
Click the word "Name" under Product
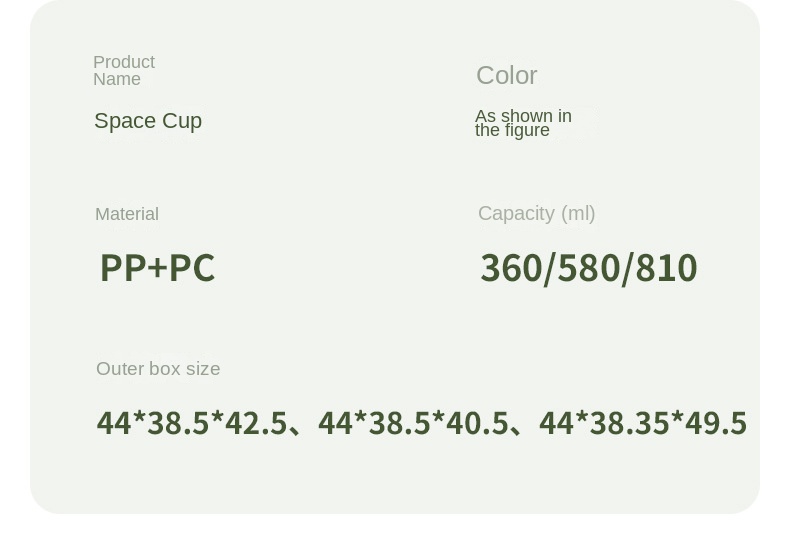[117, 79]
